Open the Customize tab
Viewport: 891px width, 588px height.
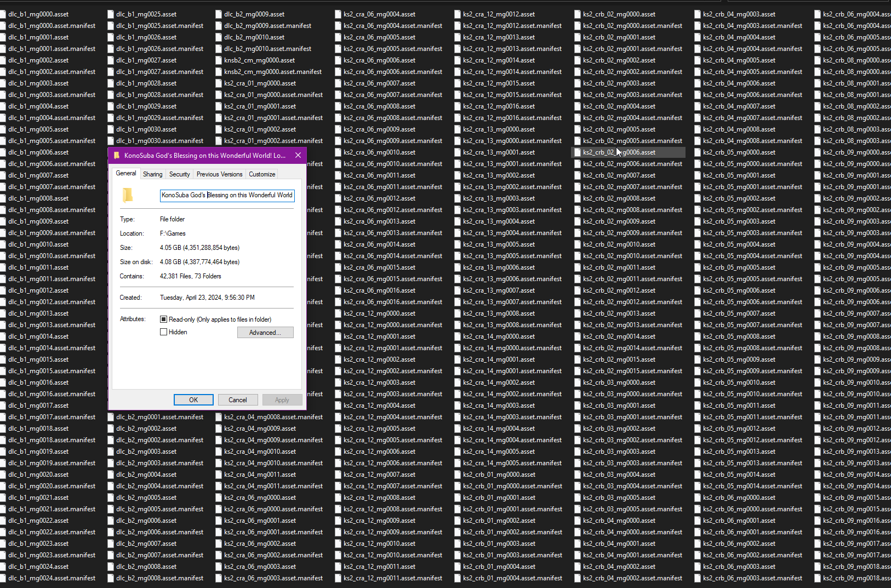(x=262, y=174)
